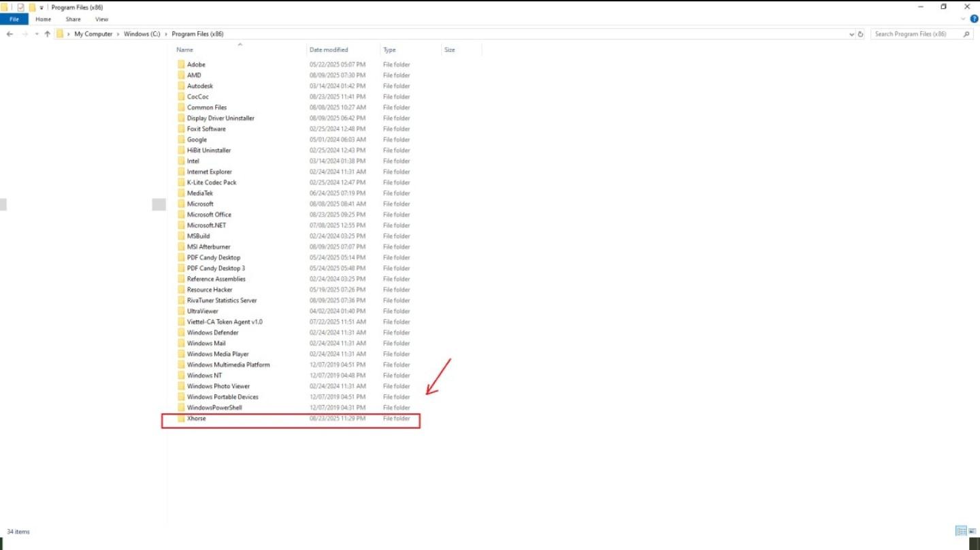
Task: Select the CocCoc folder icon
Action: (x=181, y=97)
